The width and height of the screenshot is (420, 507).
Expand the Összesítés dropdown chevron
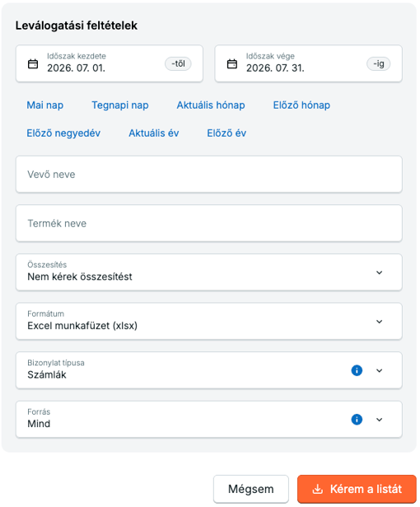click(x=379, y=272)
